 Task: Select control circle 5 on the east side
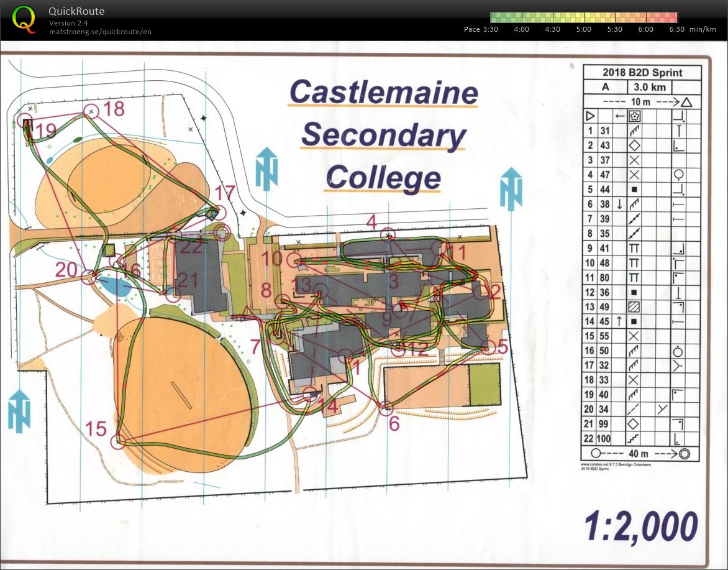point(489,346)
